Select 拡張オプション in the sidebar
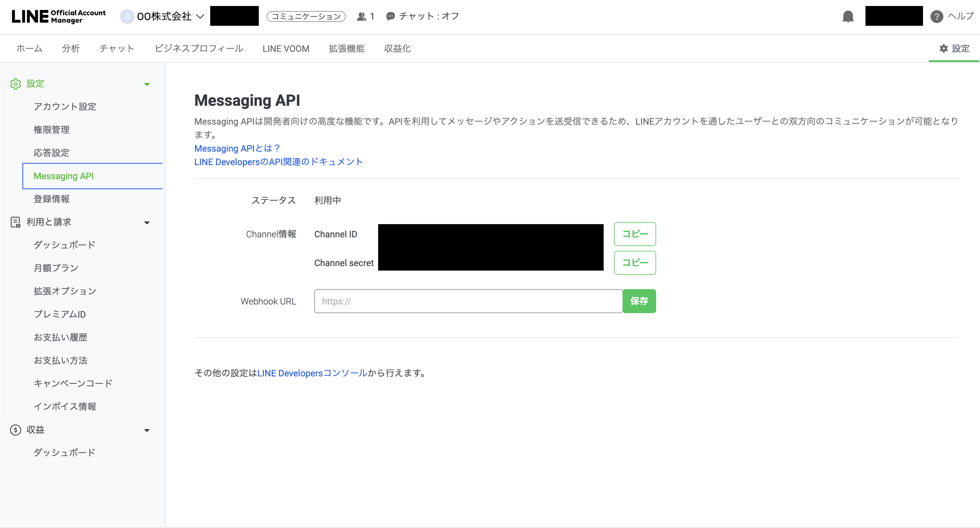This screenshot has height=528, width=980. click(65, 291)
